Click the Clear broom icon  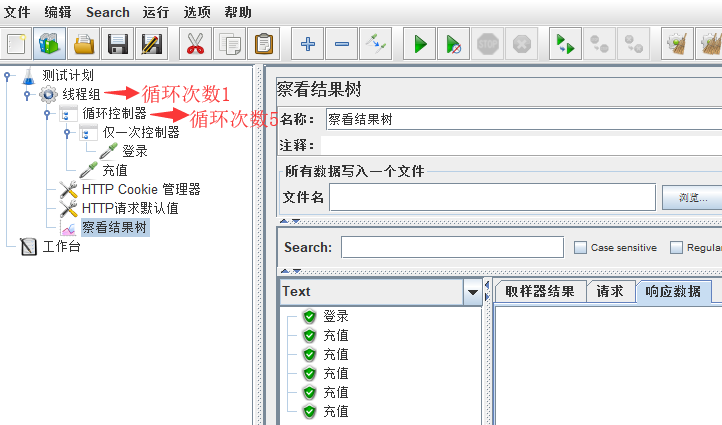677,44
